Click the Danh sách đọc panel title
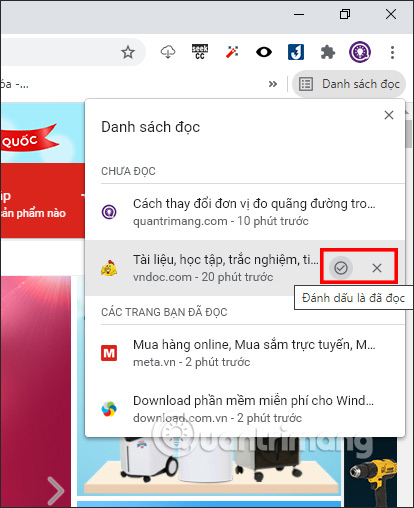 (150, 127)
